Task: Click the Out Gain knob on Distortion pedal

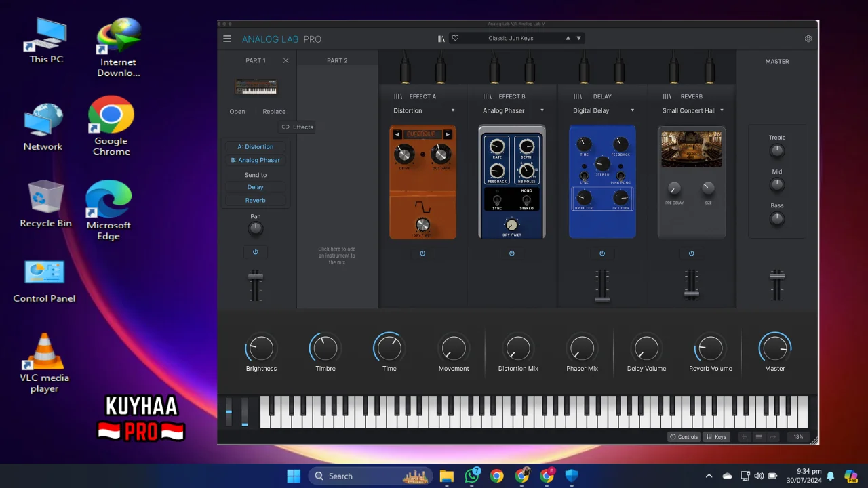Action: coord(441,154)
